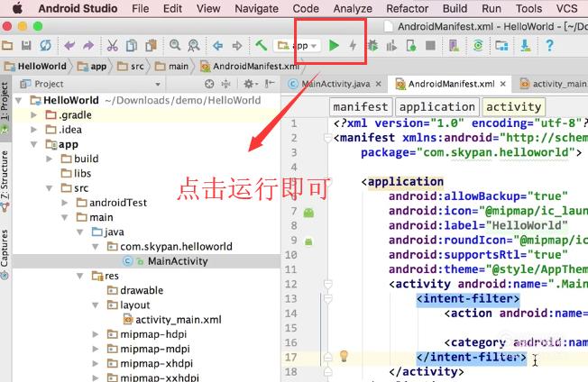Expand the build folder arrow
This screenshot has width=588, height=382.
pos(49,159)
